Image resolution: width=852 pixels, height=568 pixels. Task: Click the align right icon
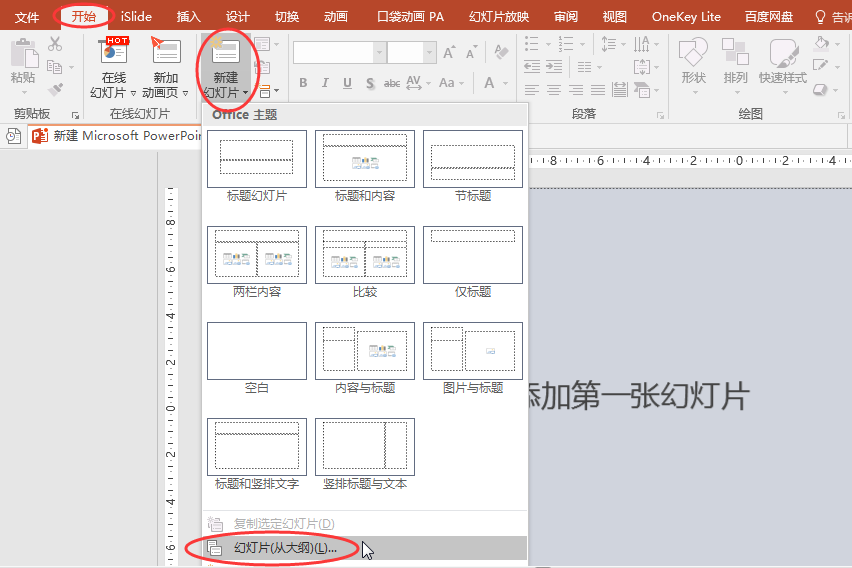click(x=576, y=90)
